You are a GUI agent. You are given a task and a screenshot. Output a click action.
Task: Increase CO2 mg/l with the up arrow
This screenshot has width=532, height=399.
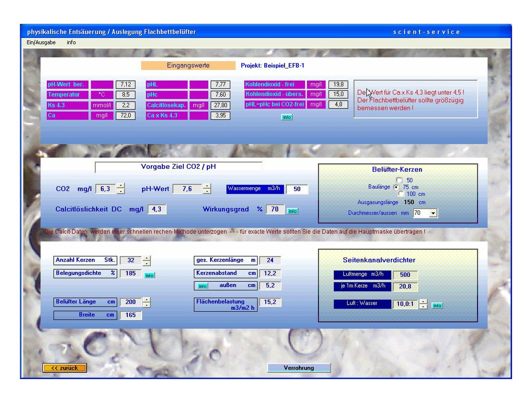pyautogui.click(x=121, y=185)
